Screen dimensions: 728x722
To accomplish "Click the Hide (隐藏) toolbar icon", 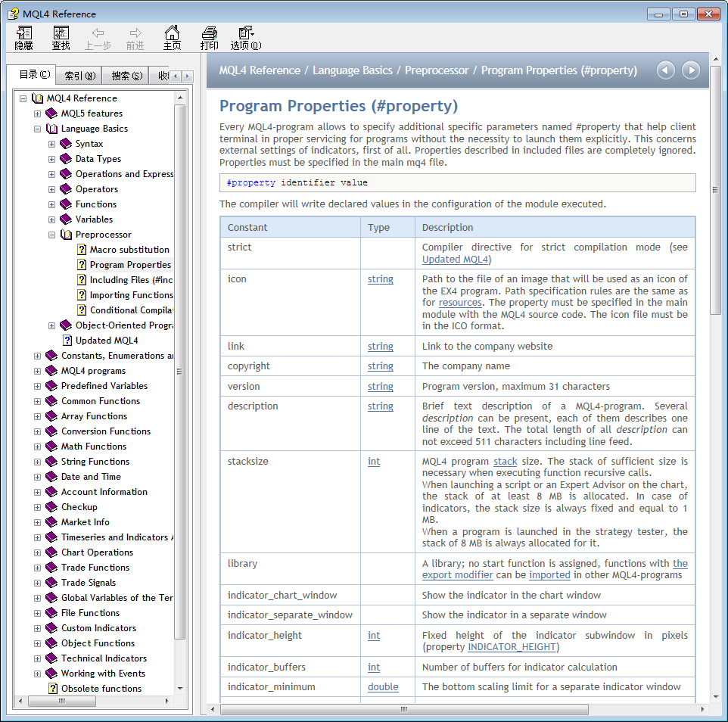I will (x=23, y=38).
